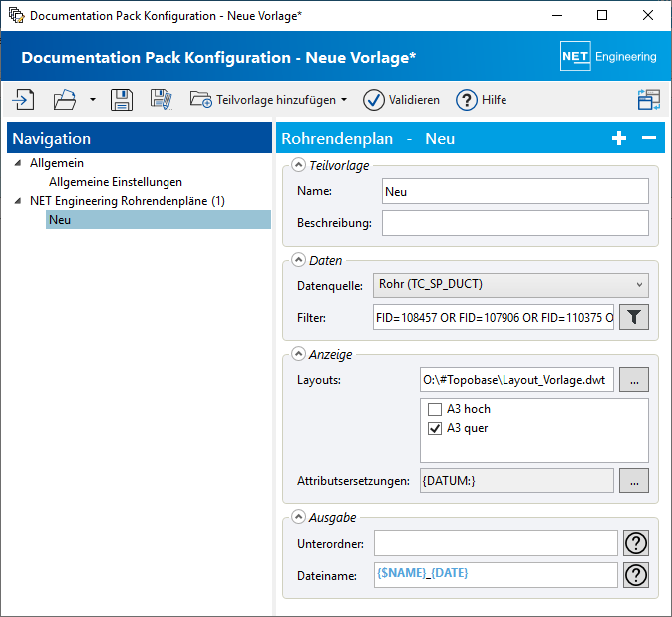Click the Save As icon in toolbar

[161, 99]
